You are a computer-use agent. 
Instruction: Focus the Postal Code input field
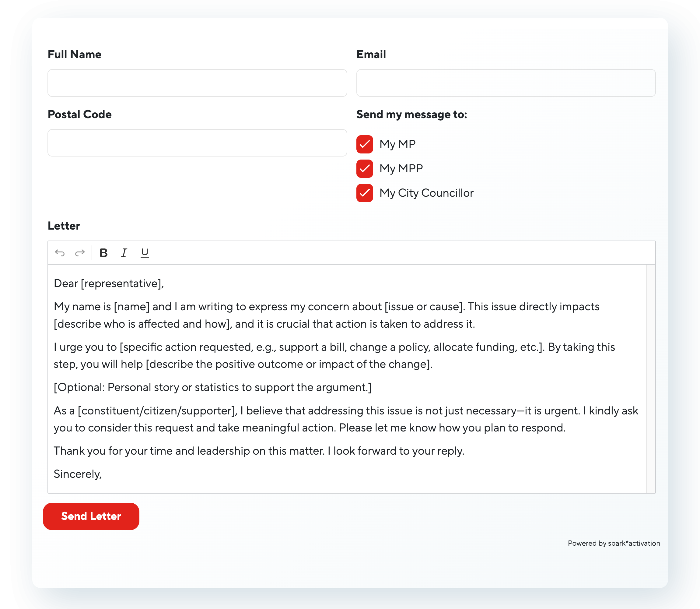[x=197, y=143]
